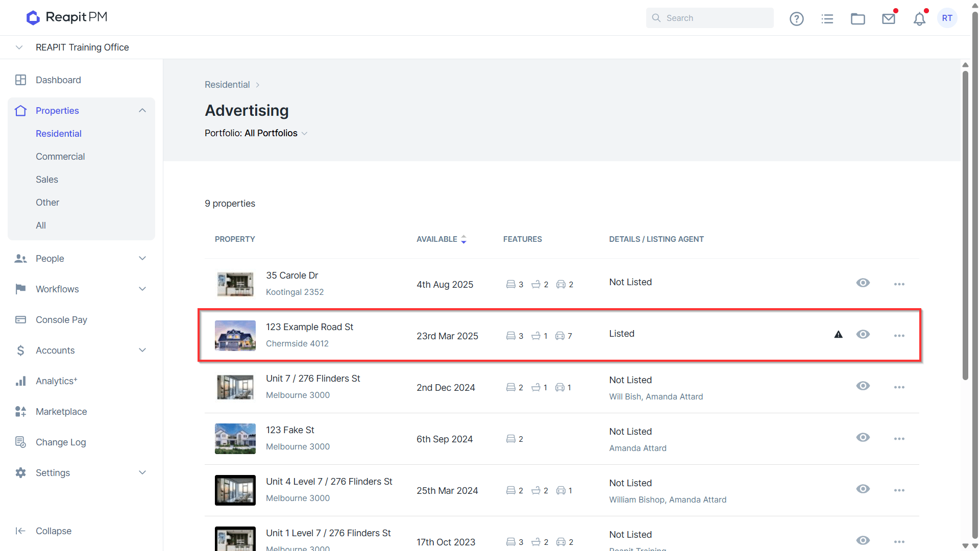Click the warning triangle on 123 Example Road St
This screenshot has width=980, height=551.
838,335
